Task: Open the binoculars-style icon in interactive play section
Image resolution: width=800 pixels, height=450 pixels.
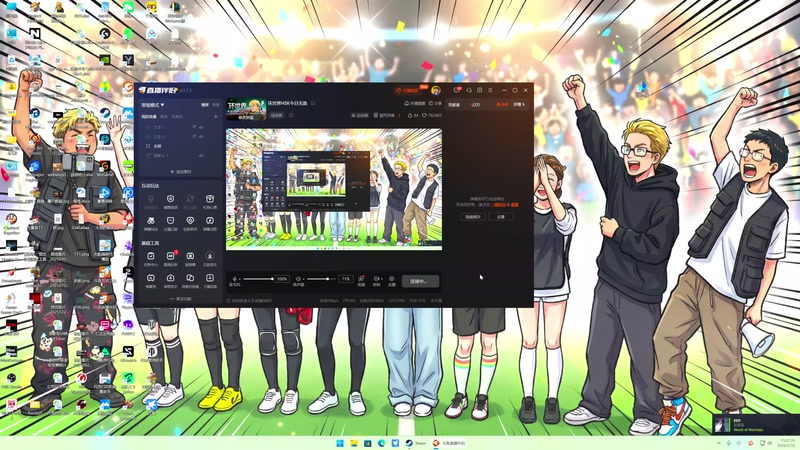Action: 151,220
